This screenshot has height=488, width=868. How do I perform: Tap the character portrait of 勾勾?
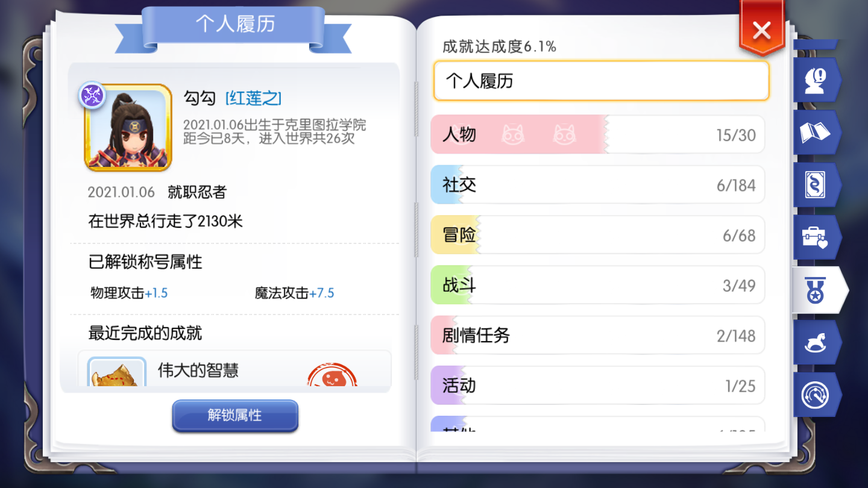[x=128, y=128]
